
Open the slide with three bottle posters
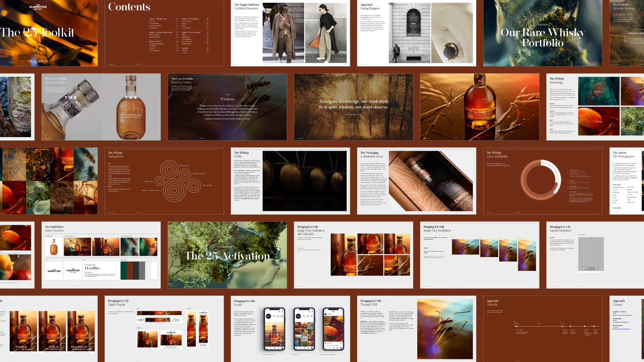(49, 329)
